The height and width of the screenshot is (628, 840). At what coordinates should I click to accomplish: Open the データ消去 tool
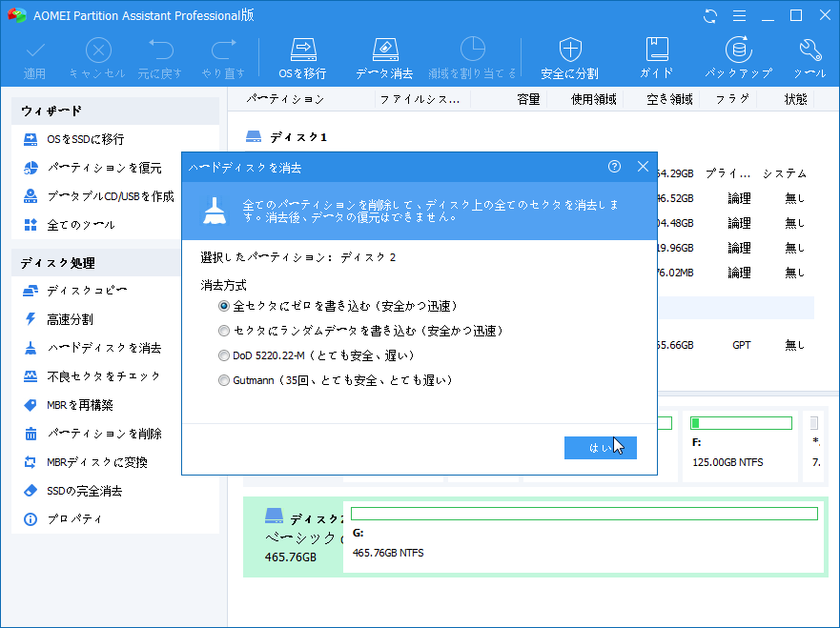click(x=384, y=59)
